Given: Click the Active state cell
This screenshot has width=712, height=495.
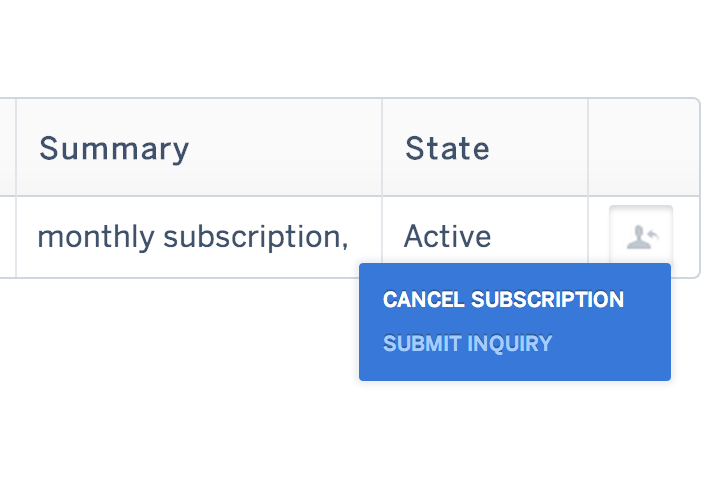Looking at the screenshot, I should (447, 237).
